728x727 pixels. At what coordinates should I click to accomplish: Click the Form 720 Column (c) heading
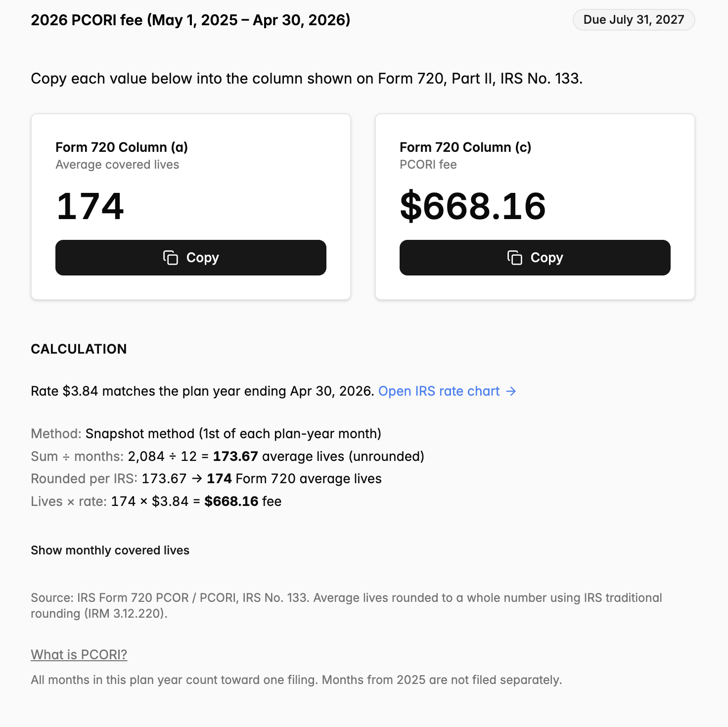tap(465, 147)
